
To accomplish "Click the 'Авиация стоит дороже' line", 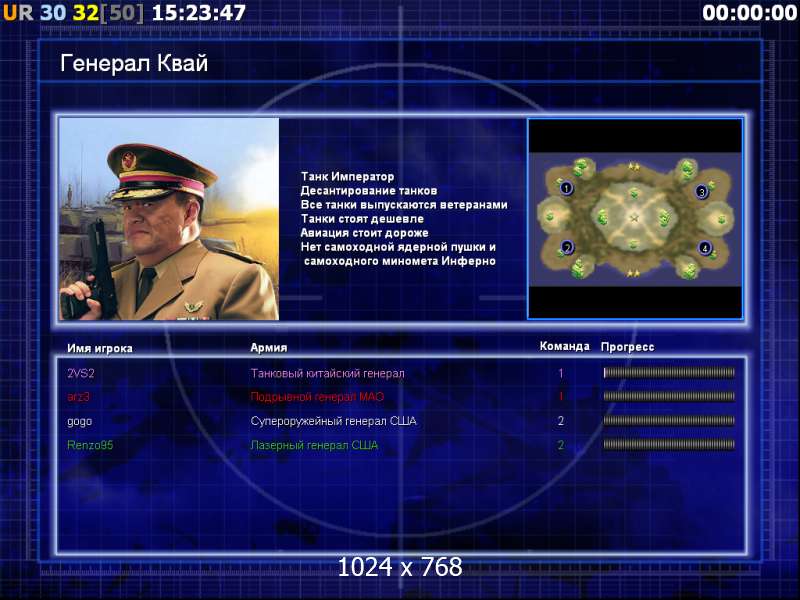I will pyautogui.click(x=364, y=233).
